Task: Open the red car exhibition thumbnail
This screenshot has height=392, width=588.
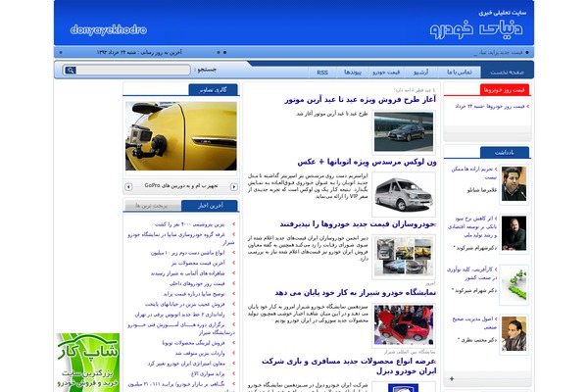Action: (404, 325)
